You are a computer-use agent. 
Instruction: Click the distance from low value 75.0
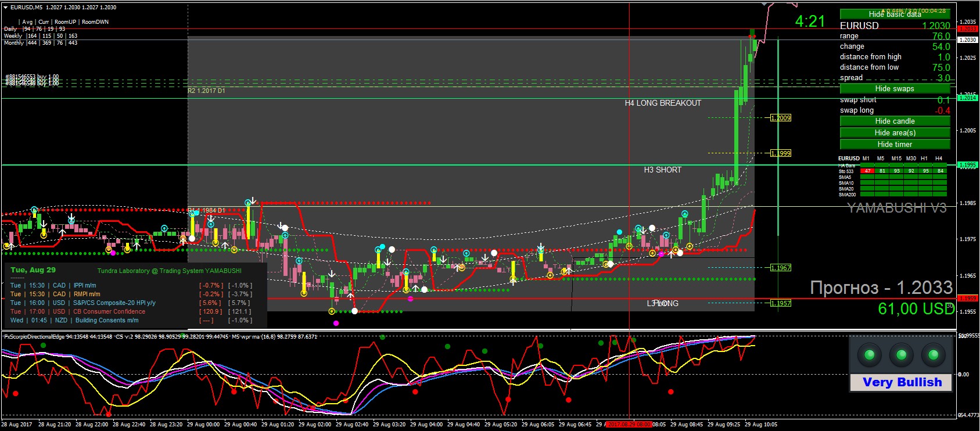(941, 67)
